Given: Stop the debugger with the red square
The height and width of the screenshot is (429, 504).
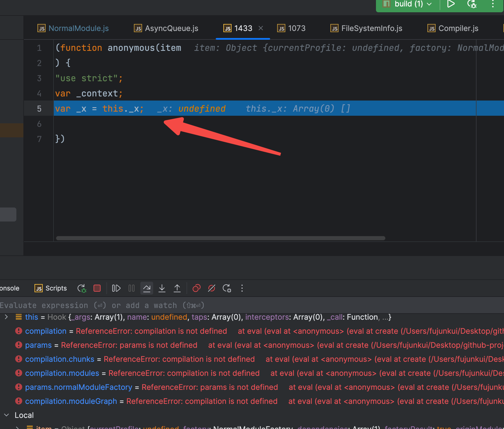Looking at the screenshot, I should tap(97, 288).
